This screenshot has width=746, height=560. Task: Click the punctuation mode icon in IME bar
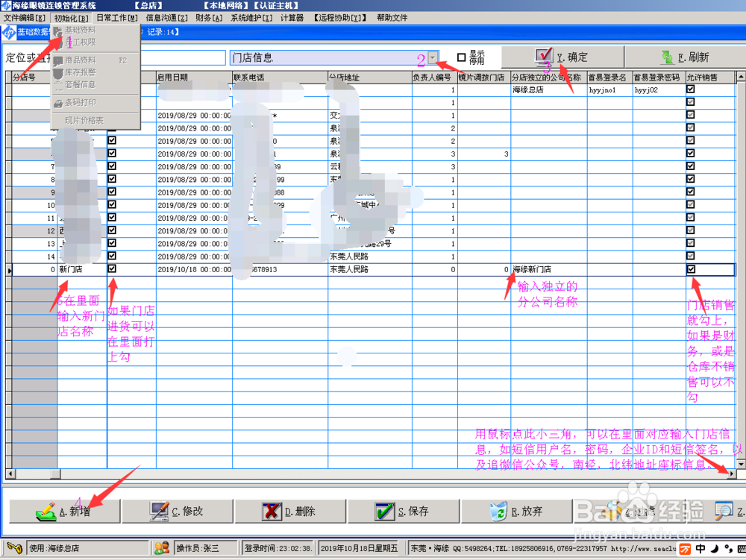728,549
